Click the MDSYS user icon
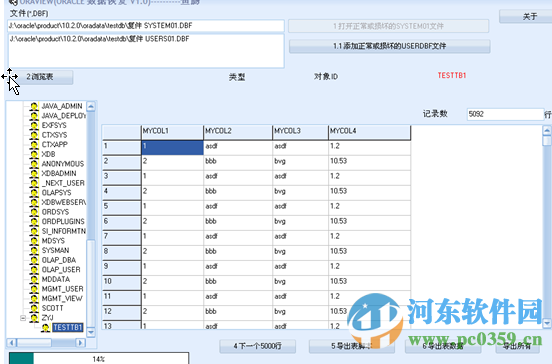552x364 pixels. coord(34,241)
